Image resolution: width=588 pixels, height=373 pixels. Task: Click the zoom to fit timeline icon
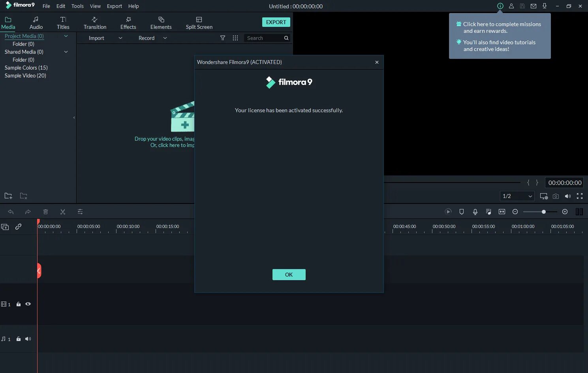[x=502, y=212]
